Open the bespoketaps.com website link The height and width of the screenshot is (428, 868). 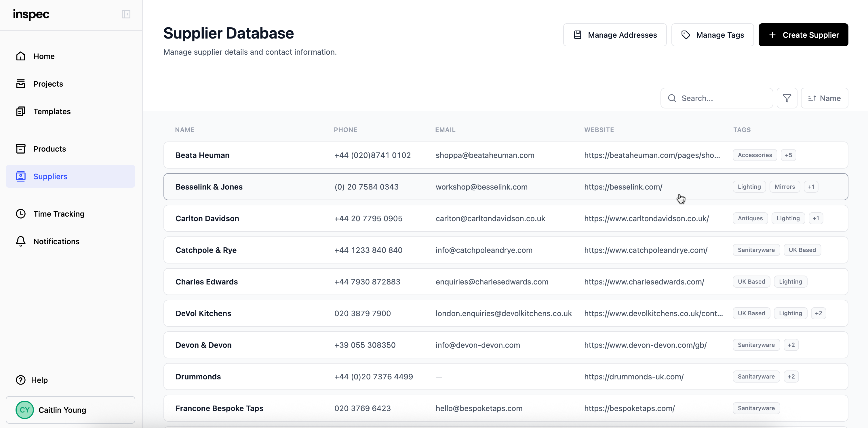(x=629, y=408)
